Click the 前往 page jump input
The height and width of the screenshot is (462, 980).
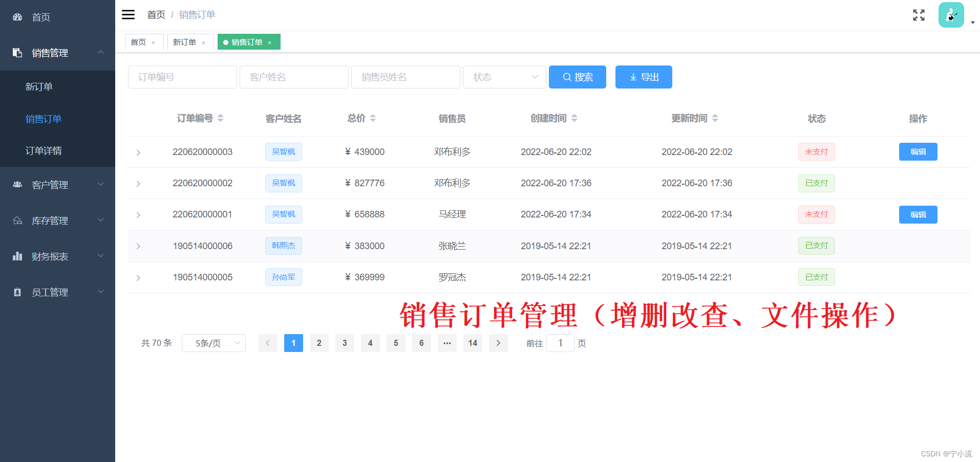(560, 343)
